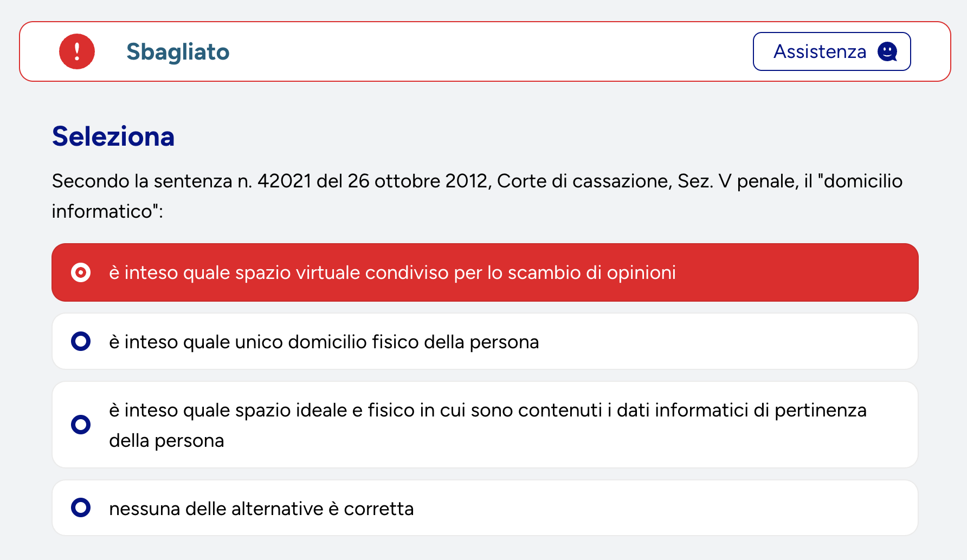This screenshot has height=560, width=967.
Task: Click the red exclamation error icon
Action: click(77, 51)
